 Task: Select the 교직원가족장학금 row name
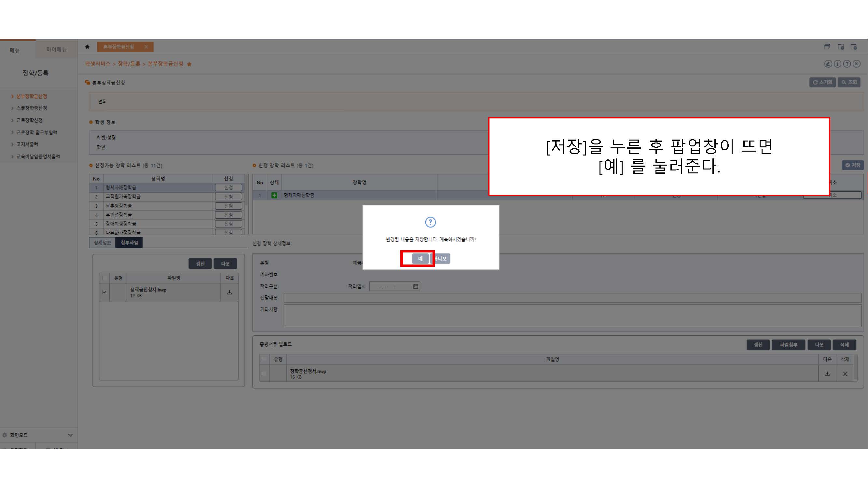[123, 197]
